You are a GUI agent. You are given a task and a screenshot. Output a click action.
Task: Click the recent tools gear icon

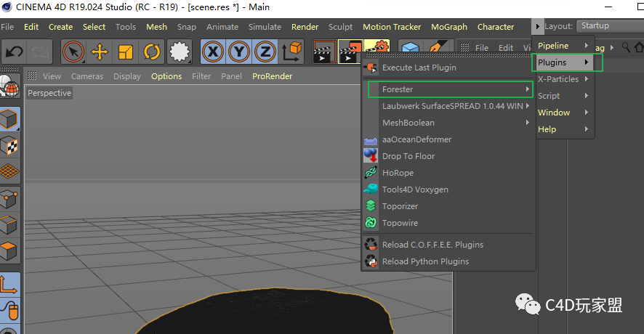coord(180,52)
